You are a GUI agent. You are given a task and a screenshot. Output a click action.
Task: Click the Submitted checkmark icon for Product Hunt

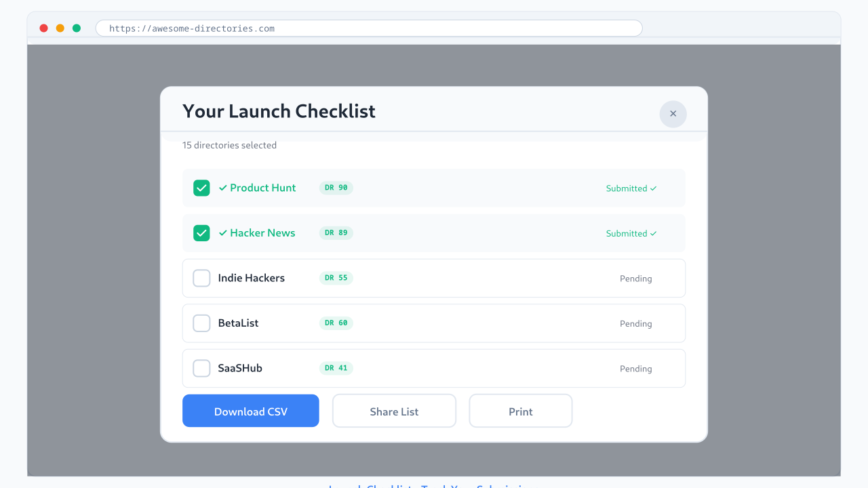[x=653, y=188]
